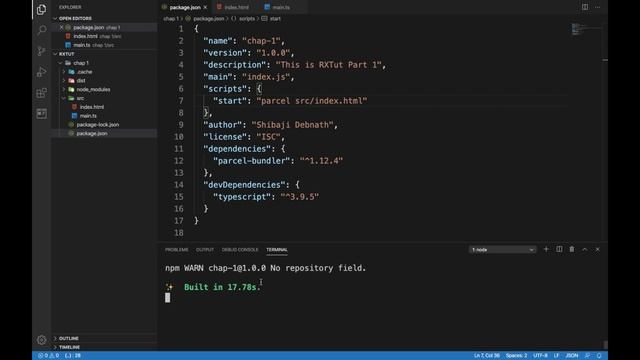Split the editor to the right
640x360 pixels.
click(x=585, y=7)
